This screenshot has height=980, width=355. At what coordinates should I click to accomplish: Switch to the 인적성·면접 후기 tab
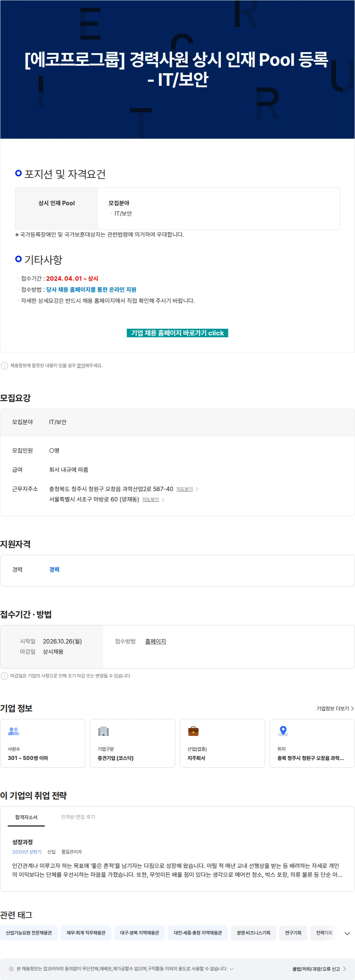click(78, 817)
